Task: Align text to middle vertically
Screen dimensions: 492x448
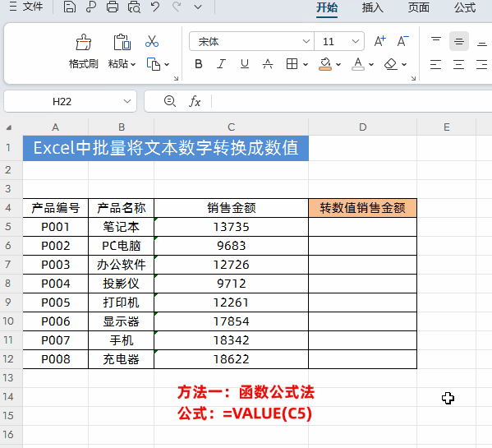Action: tap(459, 41)
